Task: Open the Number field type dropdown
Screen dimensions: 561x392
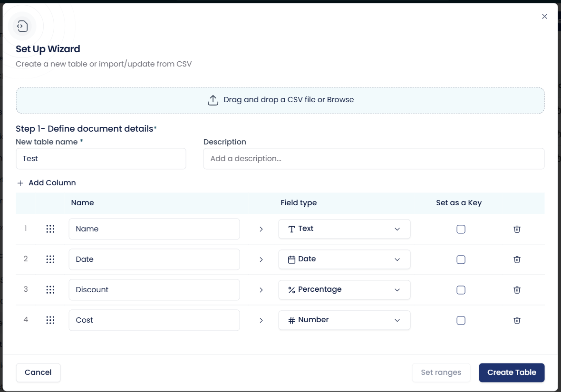Action: 344,320
